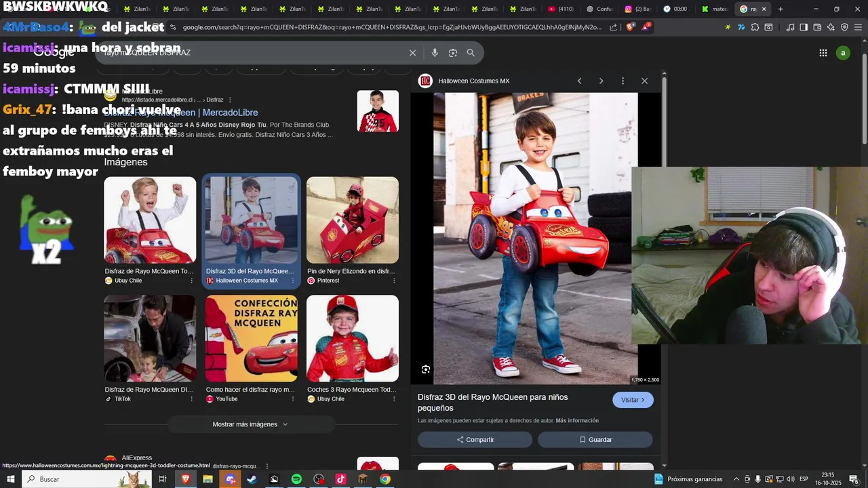Open options for Pinterest image result
868x488 pixels.
click(394, 281)
